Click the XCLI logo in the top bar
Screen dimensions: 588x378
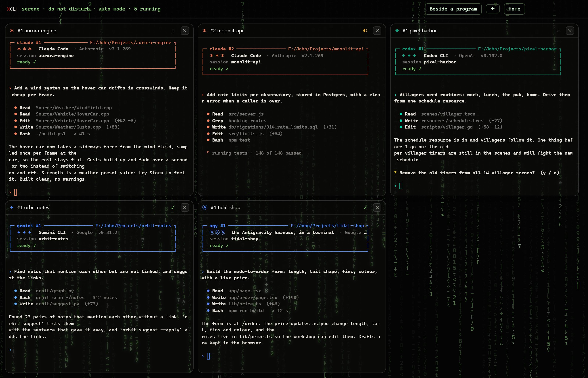point(12,9)
